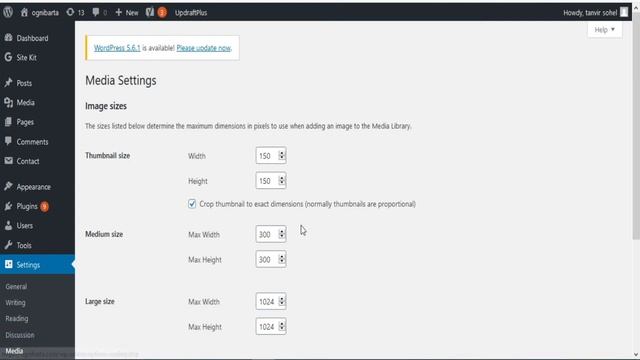Click the scrollbar up arrow
640x360 pixels.
[636, 8]
